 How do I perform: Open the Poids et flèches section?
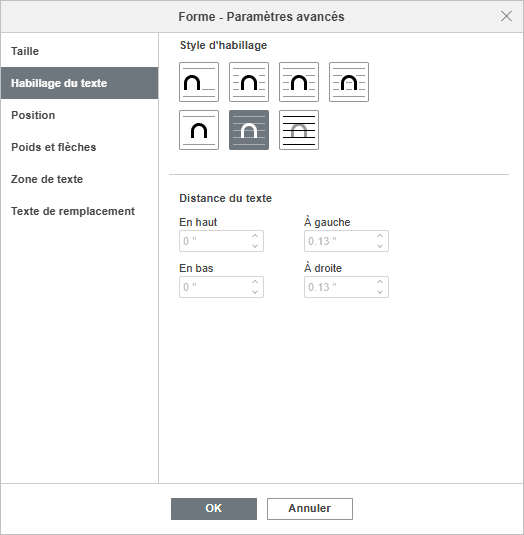79,147
